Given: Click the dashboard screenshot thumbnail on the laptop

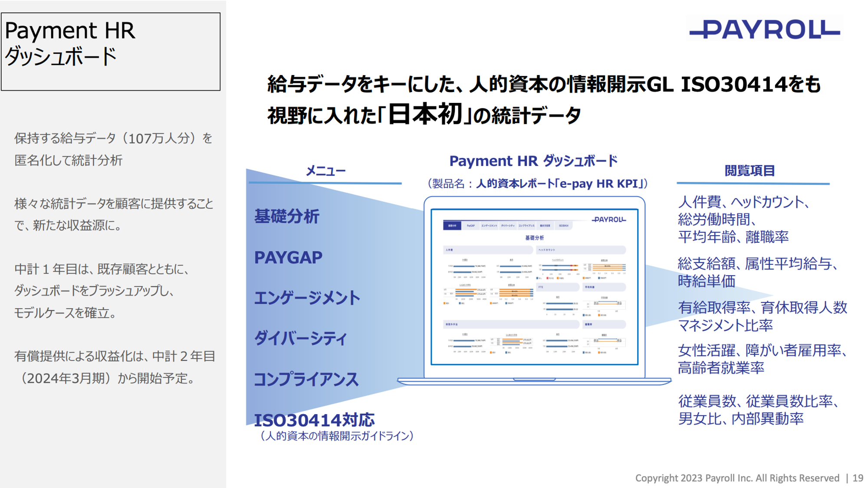Looking at the screenshot, I should pyautogui.click(x=534, y=287).
